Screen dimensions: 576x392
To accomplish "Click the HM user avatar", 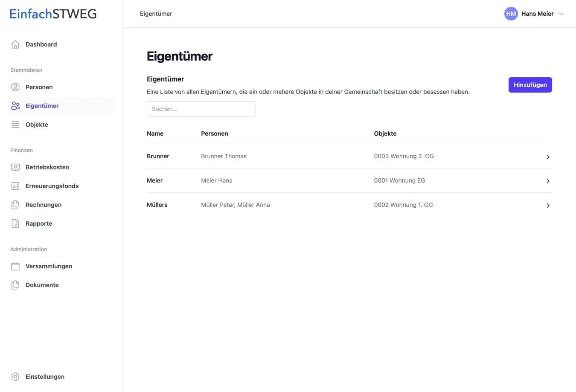I will (511, 14).
